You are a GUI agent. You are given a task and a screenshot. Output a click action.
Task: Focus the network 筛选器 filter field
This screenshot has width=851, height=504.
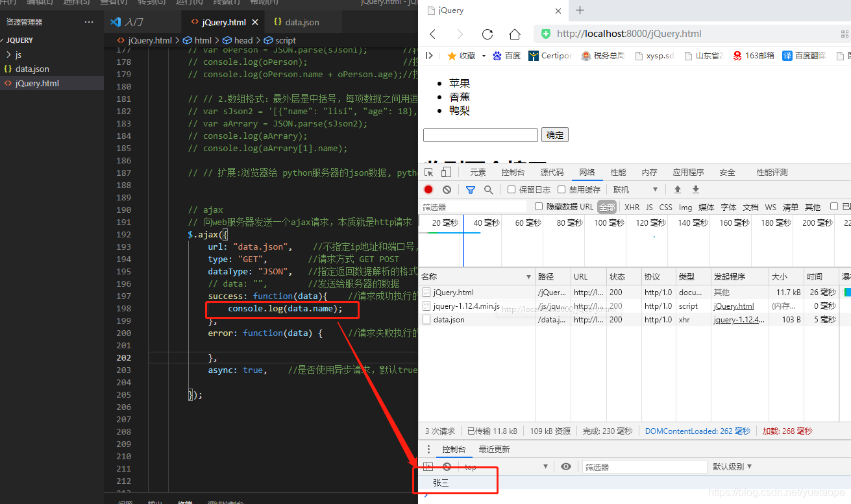point(473,207)
